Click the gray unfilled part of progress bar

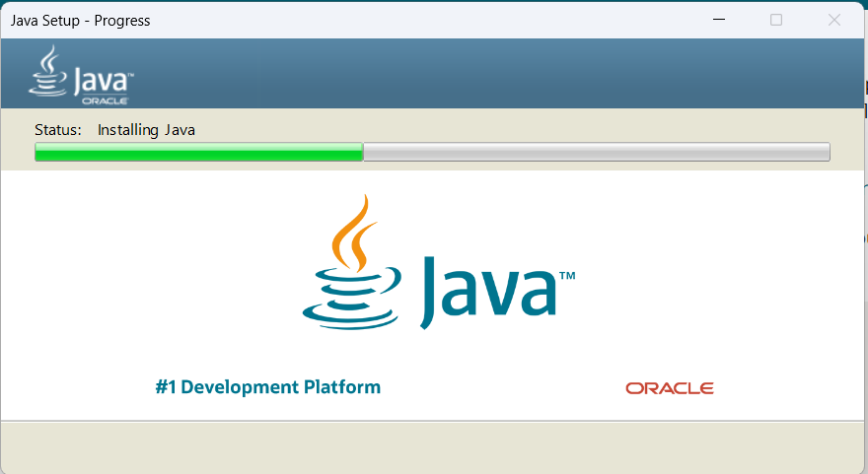(592, 152)
